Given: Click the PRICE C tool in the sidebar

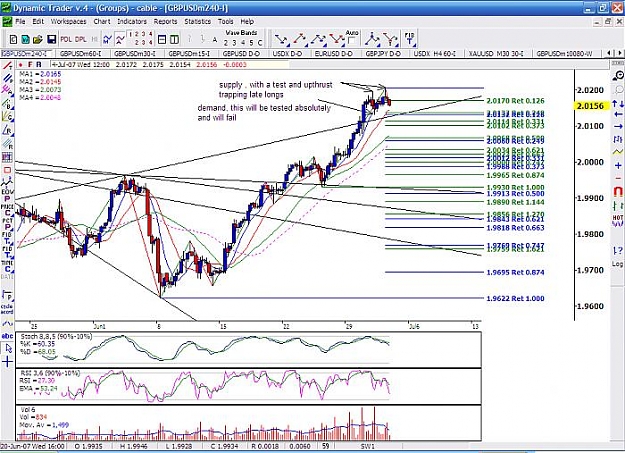Looking at the screenshot, I should click(7, 211).
